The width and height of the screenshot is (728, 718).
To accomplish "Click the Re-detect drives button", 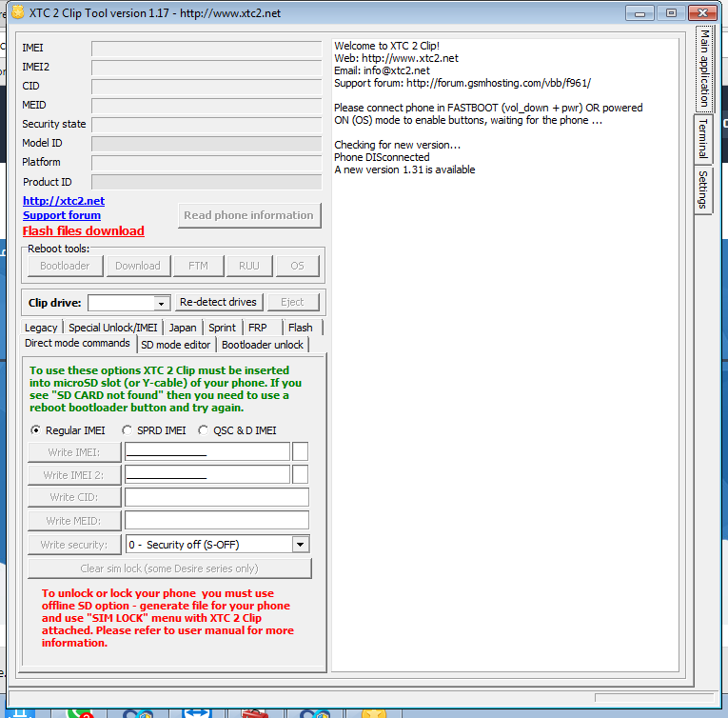I will (x=218, y=302).
